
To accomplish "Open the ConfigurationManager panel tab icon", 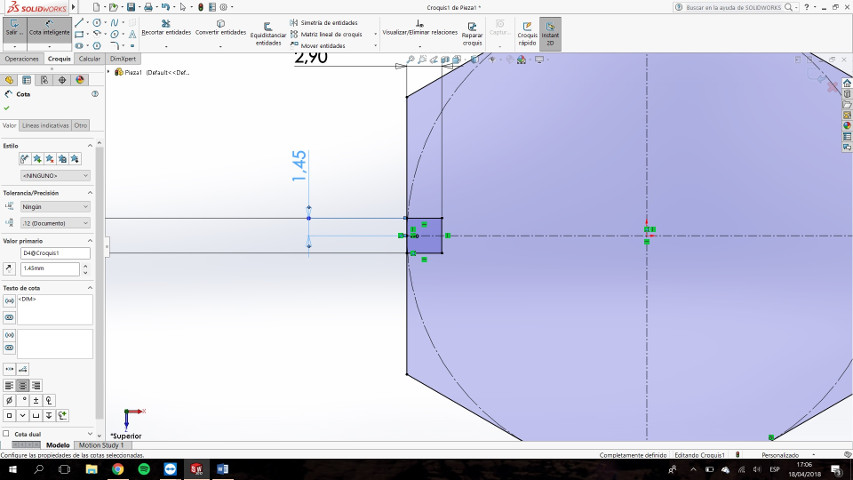I will coord(44,80).
